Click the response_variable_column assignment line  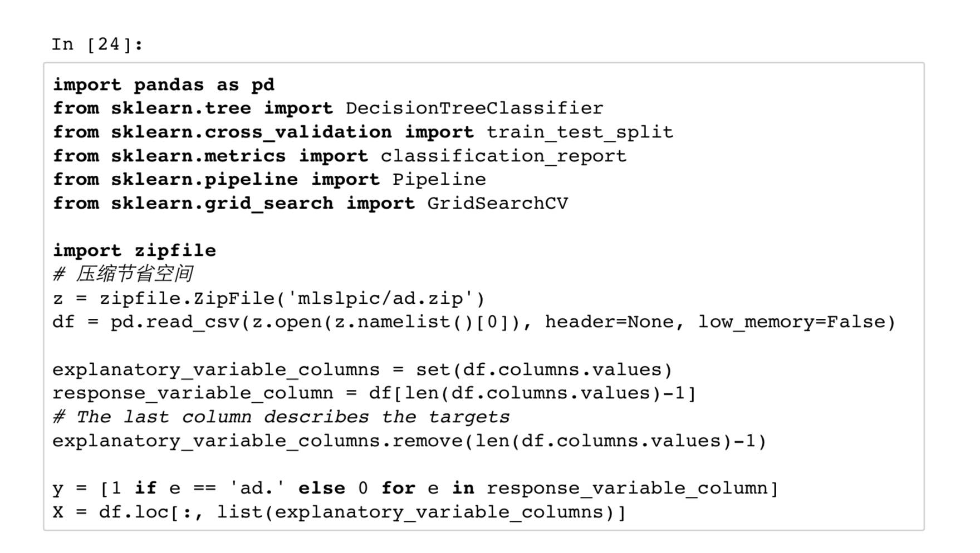pos(374,393)
